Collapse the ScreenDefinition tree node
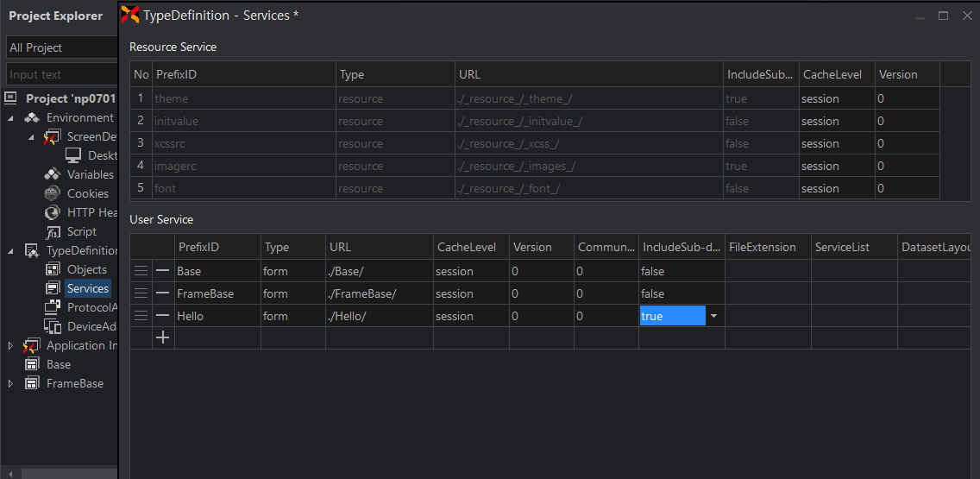This screenshot has width=980, height=479. tap(31, 137)
